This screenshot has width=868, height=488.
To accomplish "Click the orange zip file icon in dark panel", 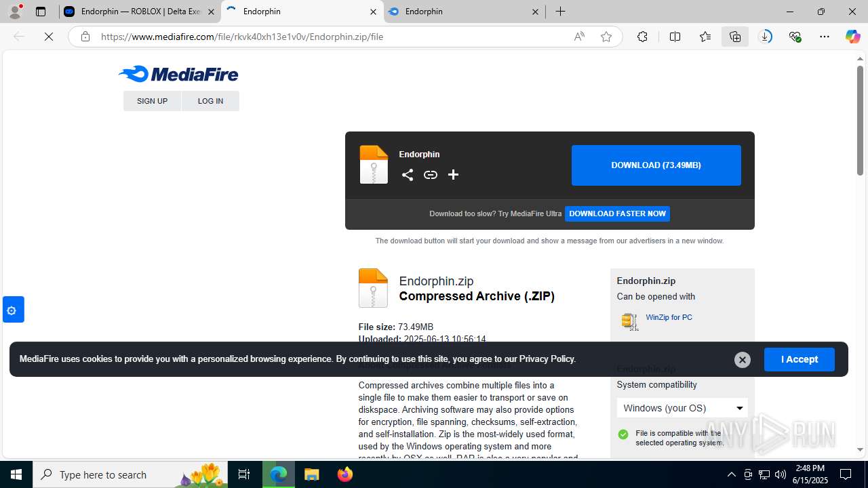I will click(x=374, y=165).
